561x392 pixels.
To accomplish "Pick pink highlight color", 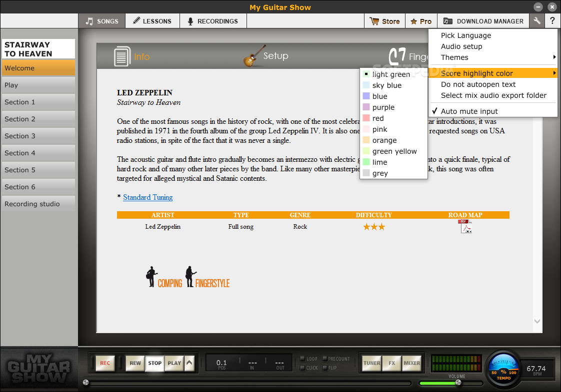I will 393,129.
